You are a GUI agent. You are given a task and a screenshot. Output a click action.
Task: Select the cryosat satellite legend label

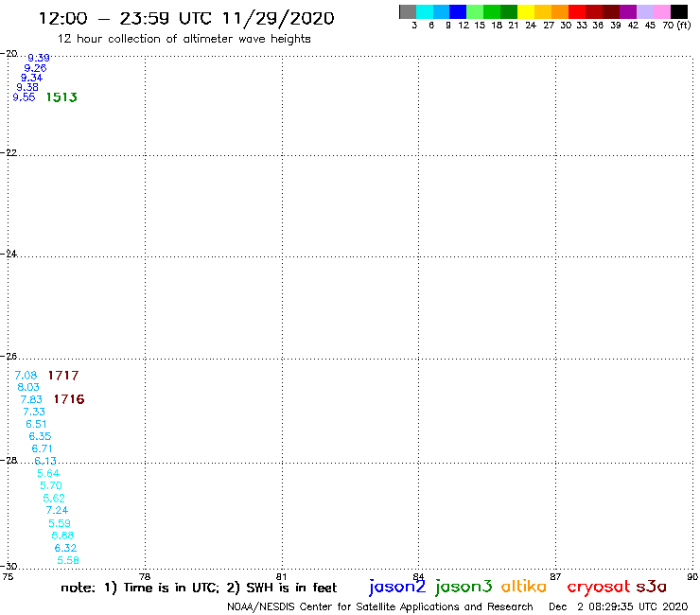(598, 587)
